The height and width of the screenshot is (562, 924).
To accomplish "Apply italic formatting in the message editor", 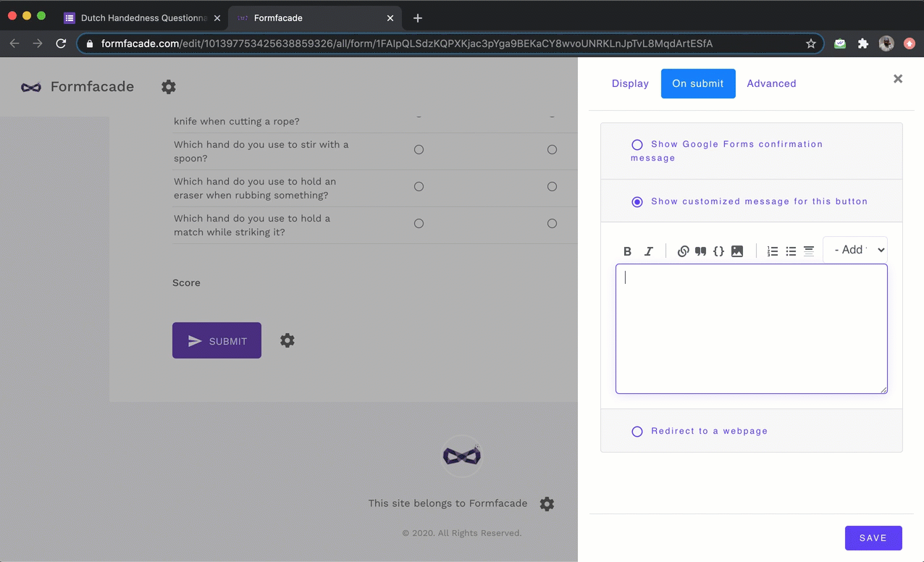I will [x=648, y=251].
